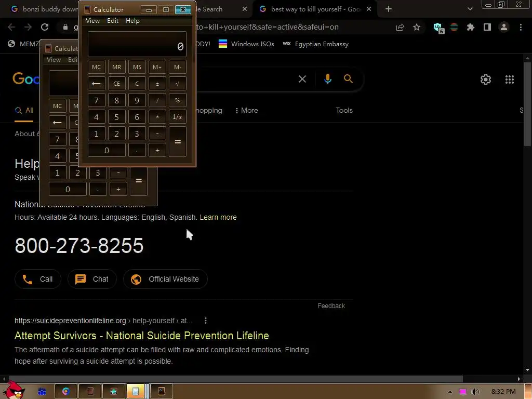Click the 7 key in back Calculator
532x399 pixels.
click(x=57, y=139)
